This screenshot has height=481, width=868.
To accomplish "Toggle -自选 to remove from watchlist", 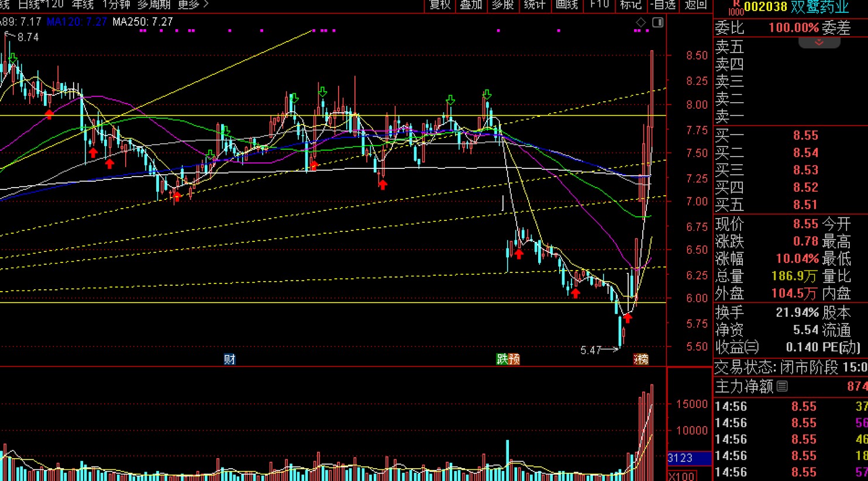I will [664, 5].
